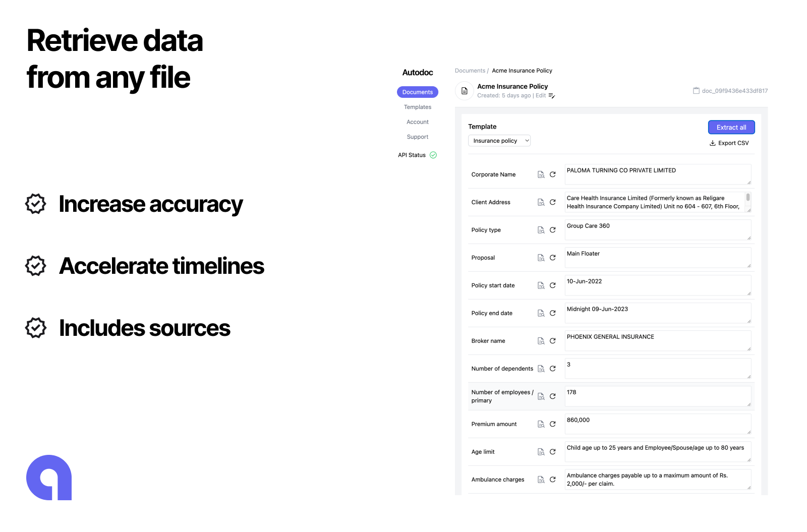Open the Documents sidebar item
The image size is (807, 532).
(x=418, y=92)
